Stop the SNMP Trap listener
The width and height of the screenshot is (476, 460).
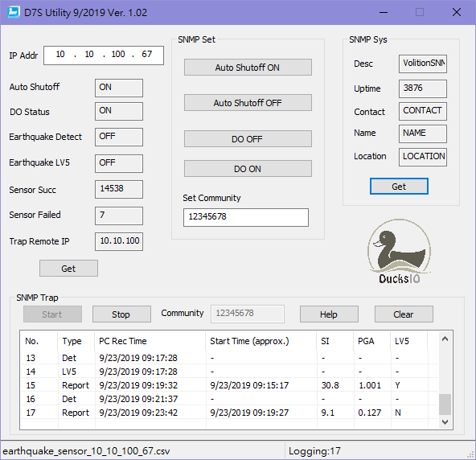[121, 314]
